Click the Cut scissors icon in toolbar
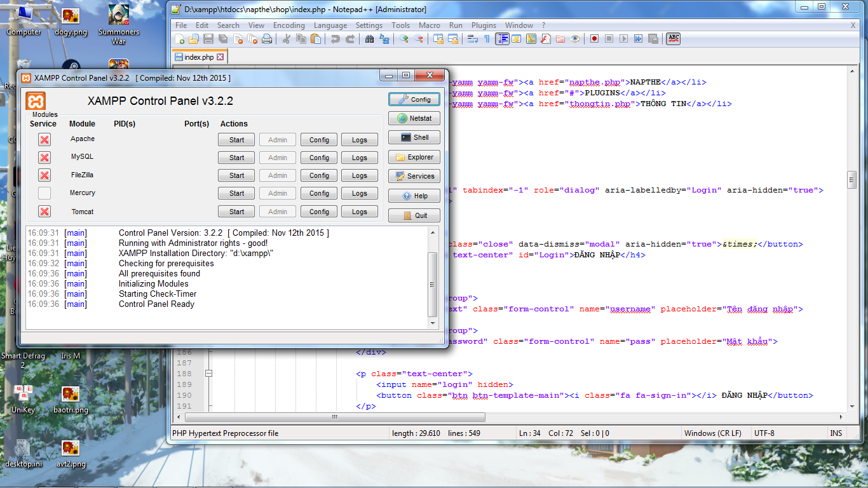The image size is (868, 488). pyautogui.click(x=287, y=39)
